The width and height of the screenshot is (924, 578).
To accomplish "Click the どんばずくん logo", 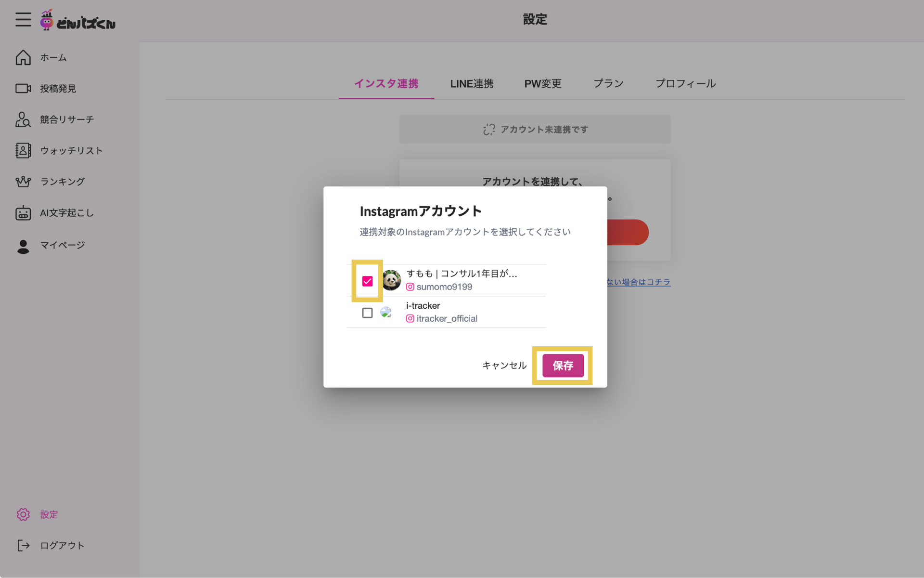I will (78, 20).
